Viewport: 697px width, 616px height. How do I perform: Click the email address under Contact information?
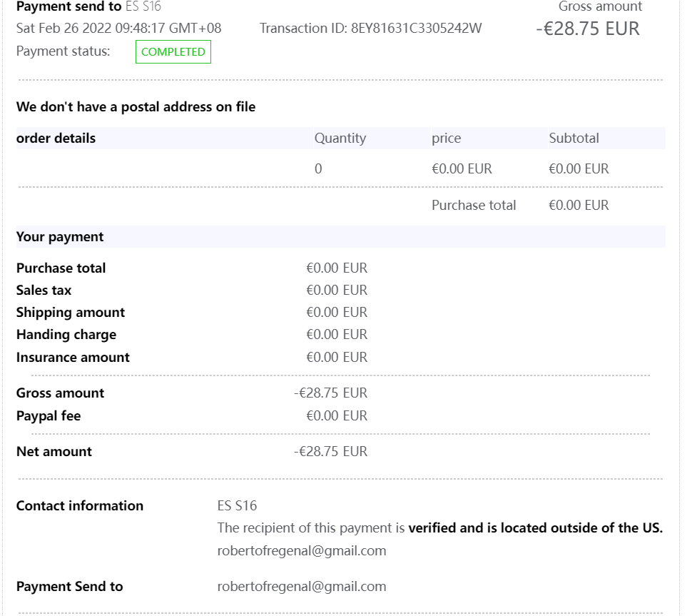(x=301, y=550)
